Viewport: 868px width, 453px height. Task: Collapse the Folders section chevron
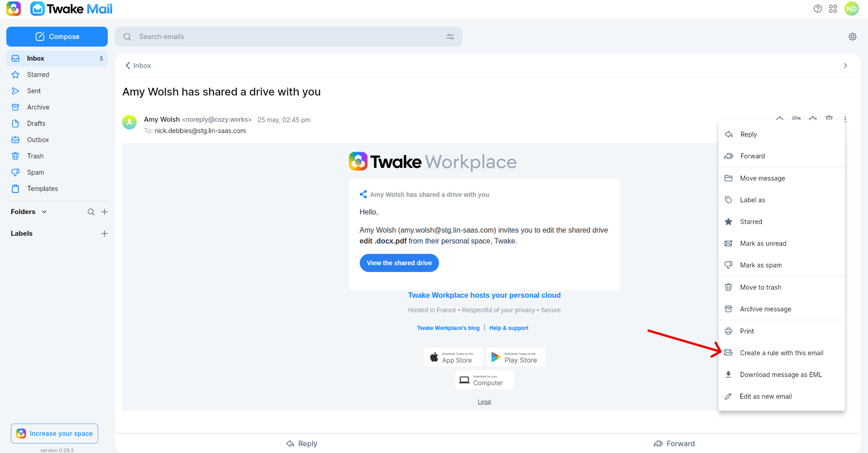[x=44, y=212]
